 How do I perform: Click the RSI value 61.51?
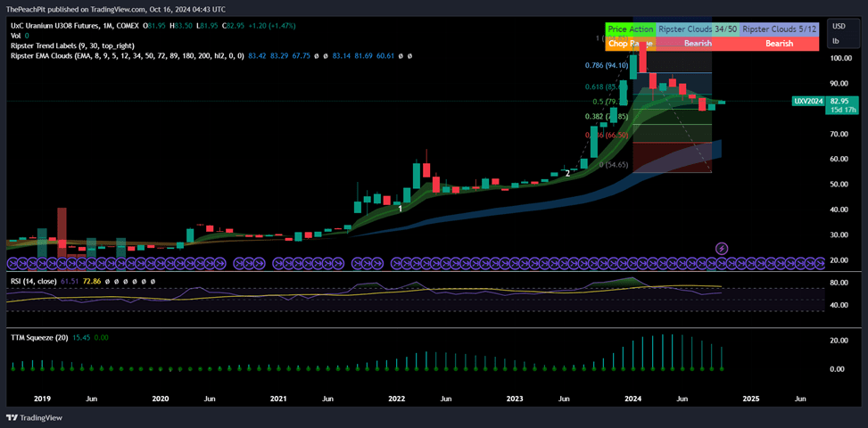pos(68,282)
